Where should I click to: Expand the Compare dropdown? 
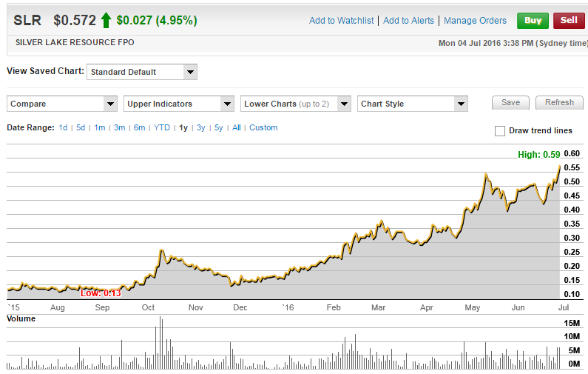point(62,104)
